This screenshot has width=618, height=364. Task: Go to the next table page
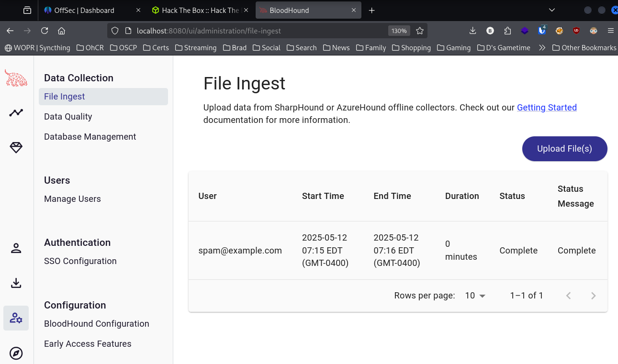(x=593, y=296)
